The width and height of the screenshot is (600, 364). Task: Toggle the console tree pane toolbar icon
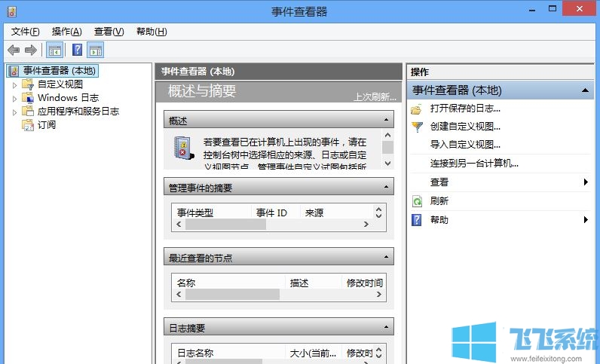54,50
